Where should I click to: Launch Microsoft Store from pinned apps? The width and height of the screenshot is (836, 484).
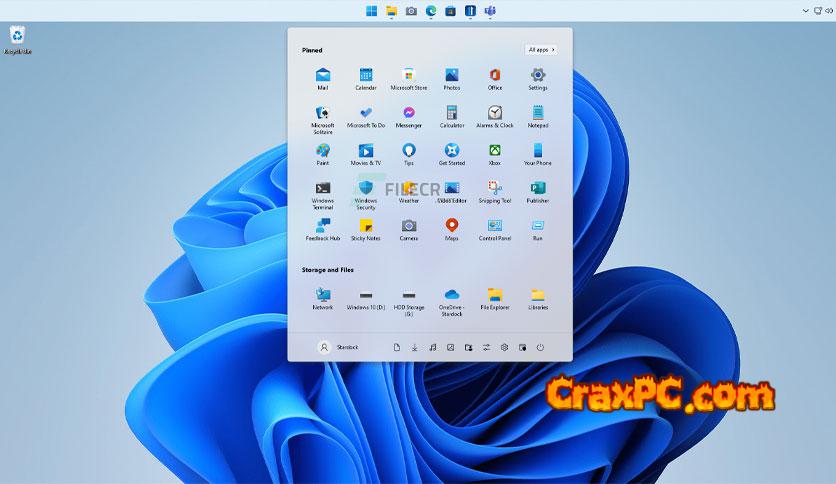pos(408,76)
